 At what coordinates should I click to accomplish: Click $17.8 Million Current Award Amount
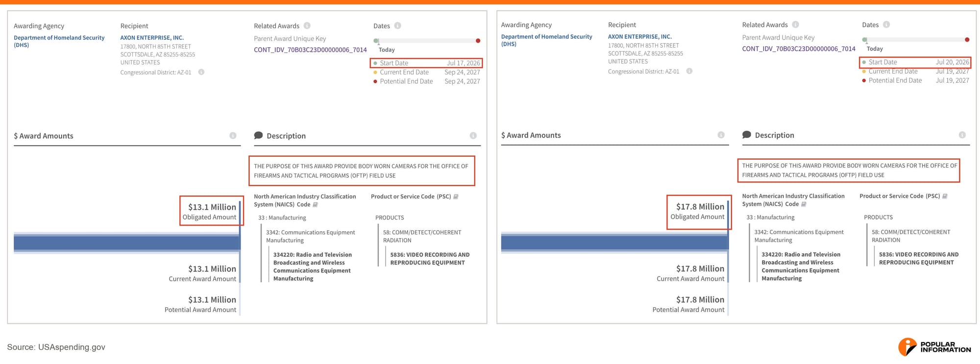(690, 273)
